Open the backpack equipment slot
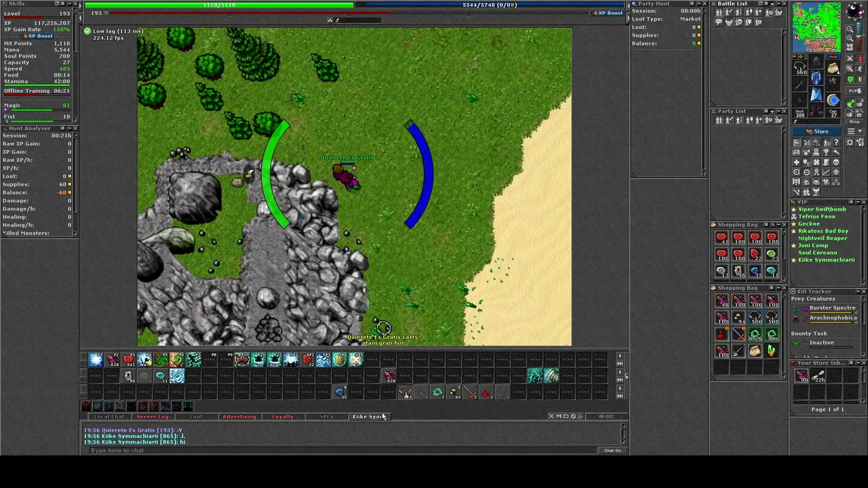 [833, 67]
